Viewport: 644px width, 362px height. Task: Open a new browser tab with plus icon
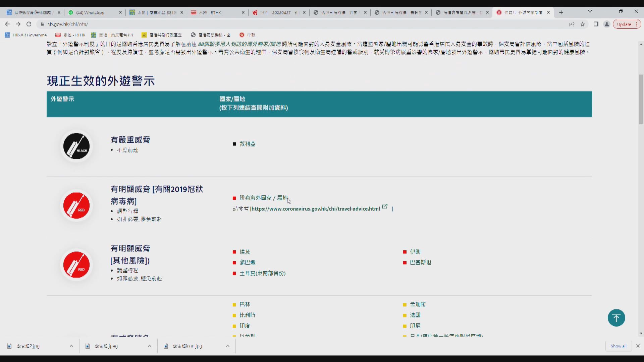(561, 12)
